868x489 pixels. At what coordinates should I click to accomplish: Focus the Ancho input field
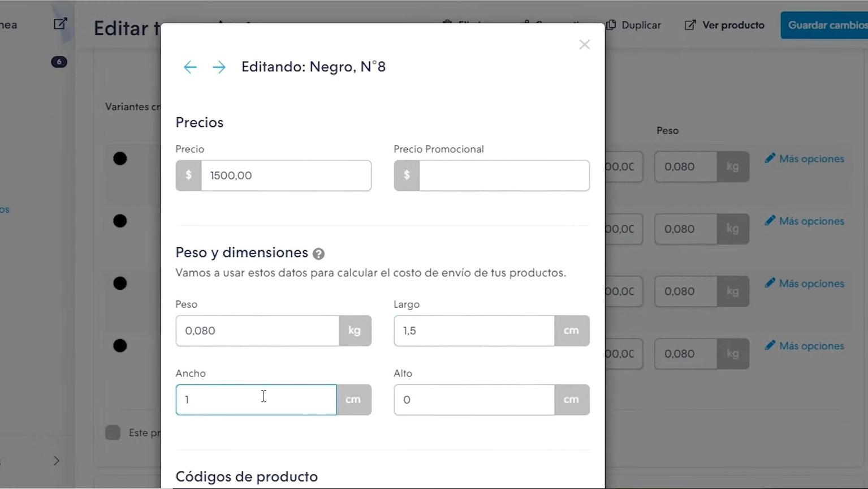point(256,400)
